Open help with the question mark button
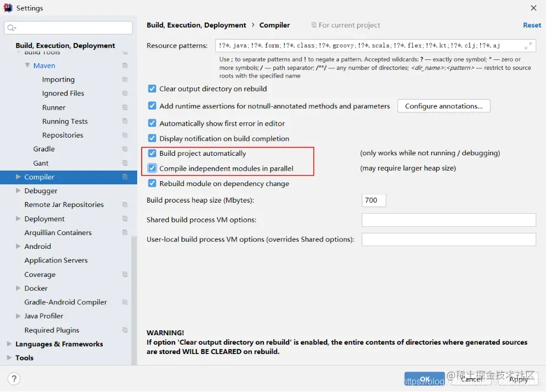546x392 pixels. tap(14, 379)
